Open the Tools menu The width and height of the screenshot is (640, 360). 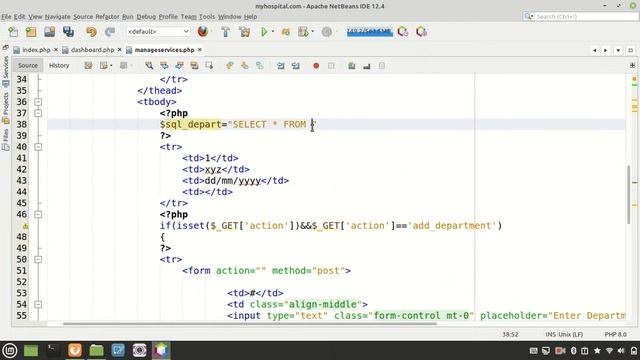tap(207, 17)
